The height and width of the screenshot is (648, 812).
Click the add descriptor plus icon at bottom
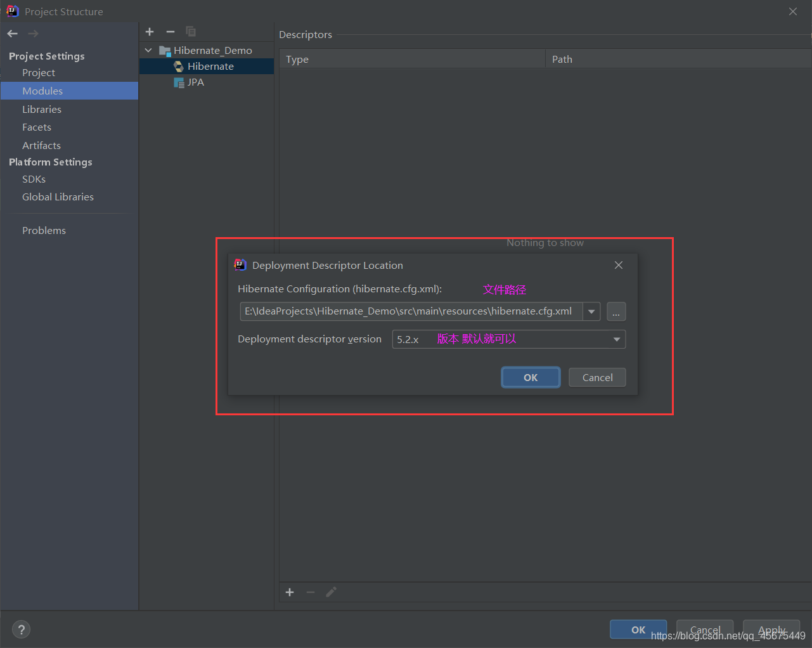(x=290, y=592)
